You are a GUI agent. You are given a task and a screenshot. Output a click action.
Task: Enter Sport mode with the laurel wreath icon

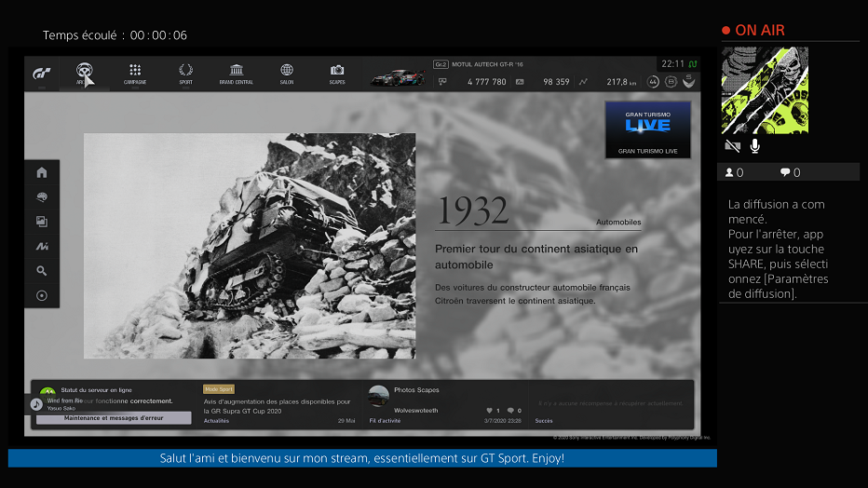[x=185, y=74]
